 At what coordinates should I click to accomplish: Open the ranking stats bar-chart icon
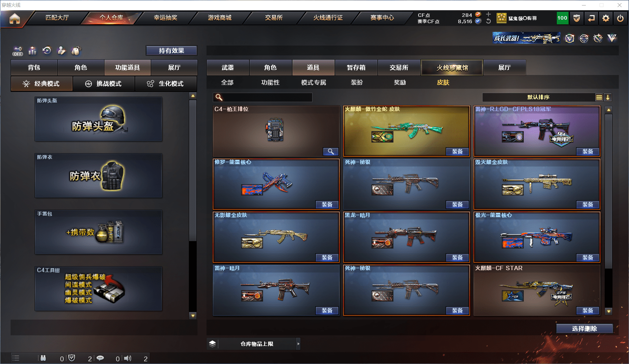[x=32, y=51]
